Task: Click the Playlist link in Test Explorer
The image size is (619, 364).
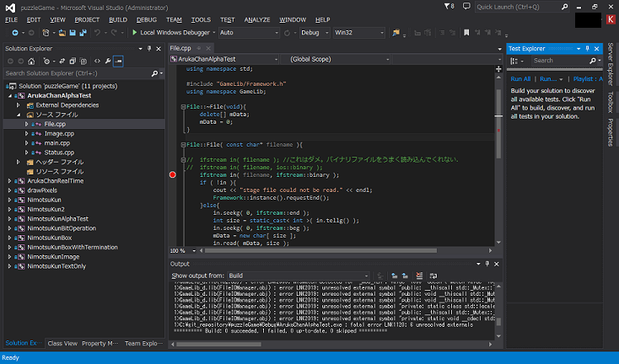Action: [588, 79]
